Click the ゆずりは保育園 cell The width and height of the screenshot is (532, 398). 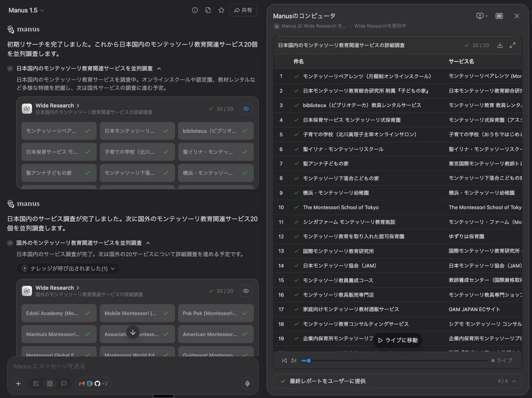coord(466,237)
